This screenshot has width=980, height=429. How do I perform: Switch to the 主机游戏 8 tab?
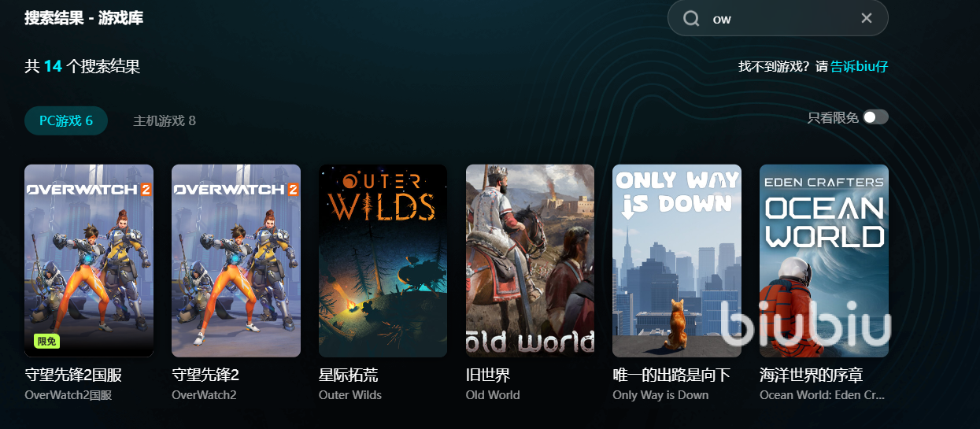165,120
